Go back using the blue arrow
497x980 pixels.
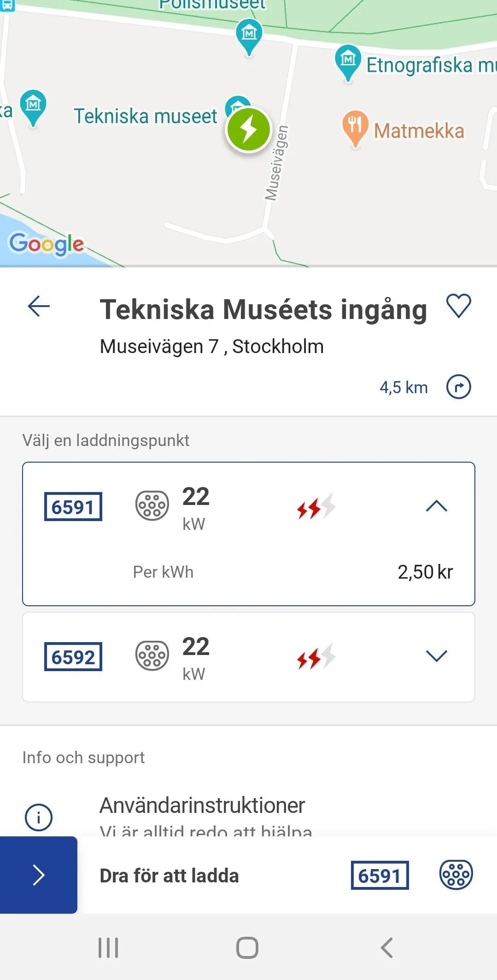tap(39, 306)
